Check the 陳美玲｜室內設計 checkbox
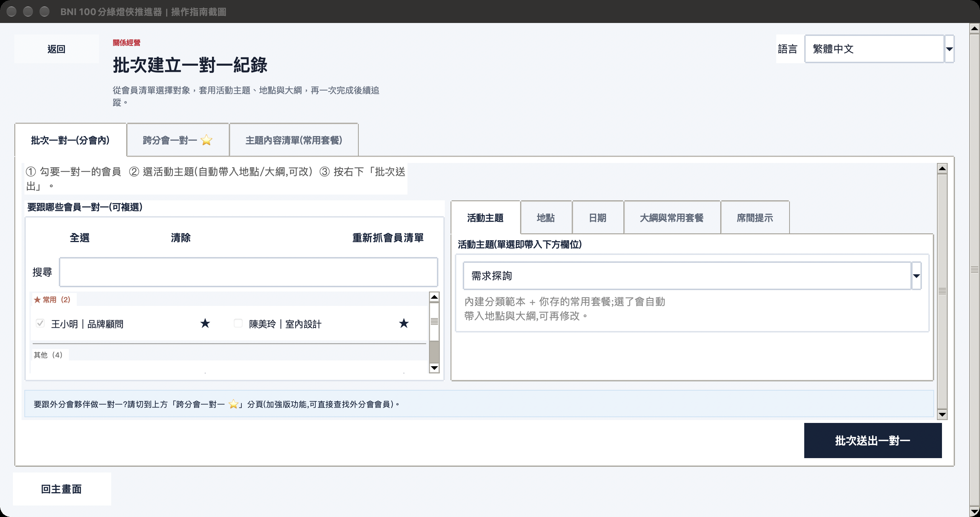 tap(238, 323)
